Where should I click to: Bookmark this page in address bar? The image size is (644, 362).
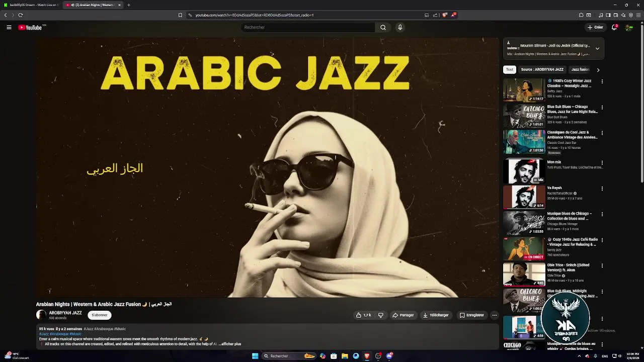click(x=180, y=15)
